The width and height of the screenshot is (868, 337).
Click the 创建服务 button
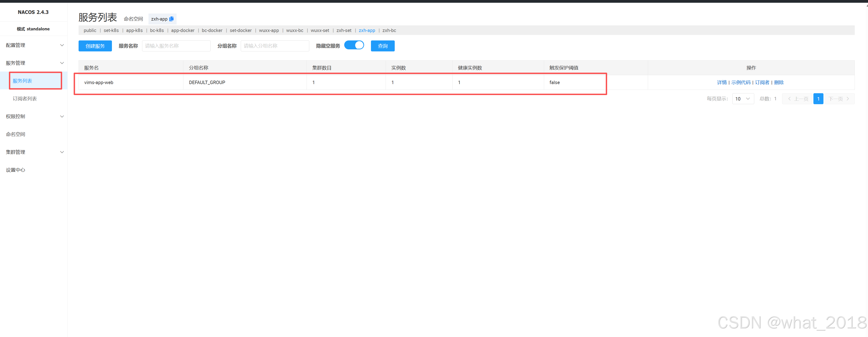coord(95,46)
